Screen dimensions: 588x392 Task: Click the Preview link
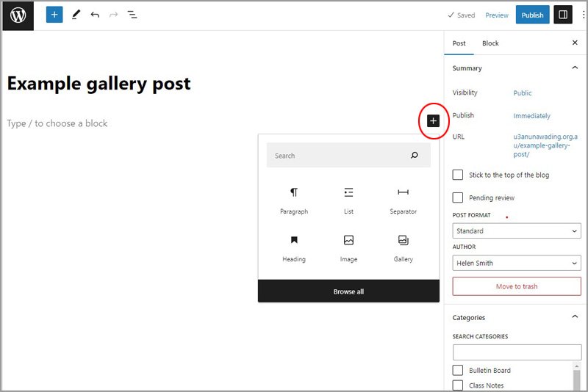tap(497, 15)
